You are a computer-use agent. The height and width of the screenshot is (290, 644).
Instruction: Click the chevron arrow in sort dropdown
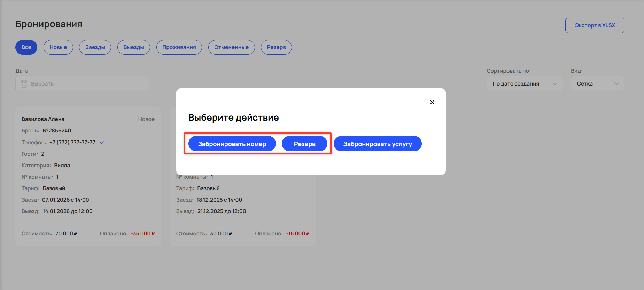coord(555,84)
